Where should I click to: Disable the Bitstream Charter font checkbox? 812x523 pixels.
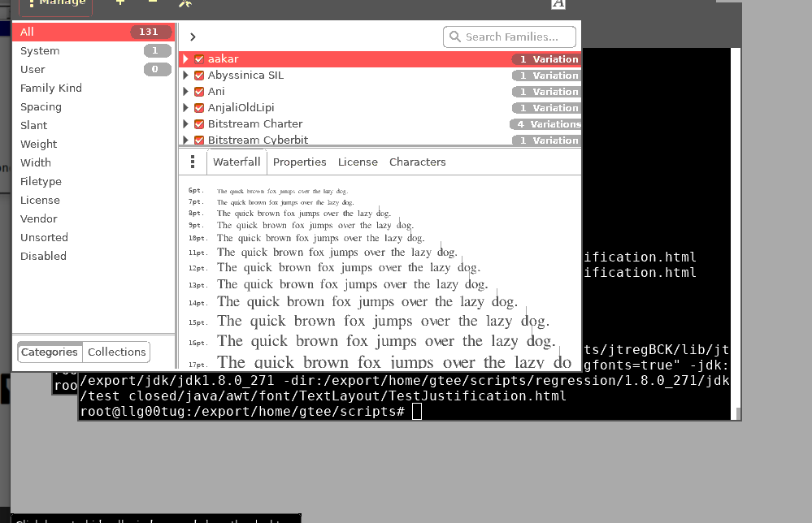[x=199, y=124]
